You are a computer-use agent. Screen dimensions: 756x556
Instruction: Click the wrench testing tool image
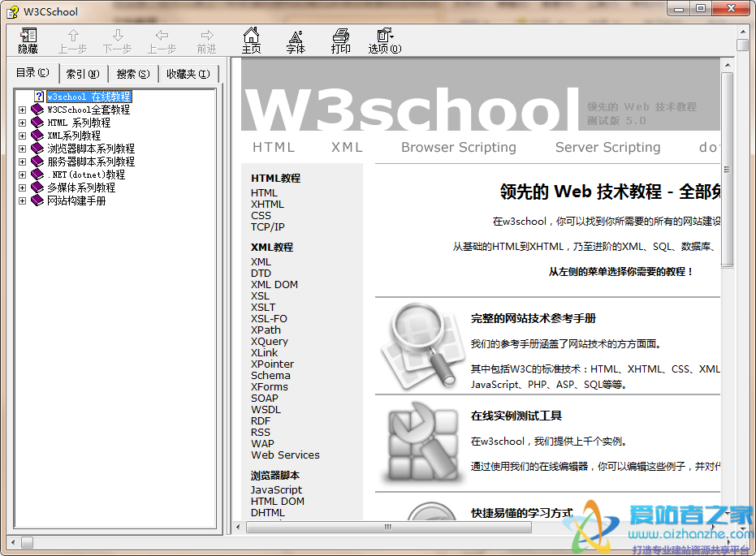[x=423, y=442]
